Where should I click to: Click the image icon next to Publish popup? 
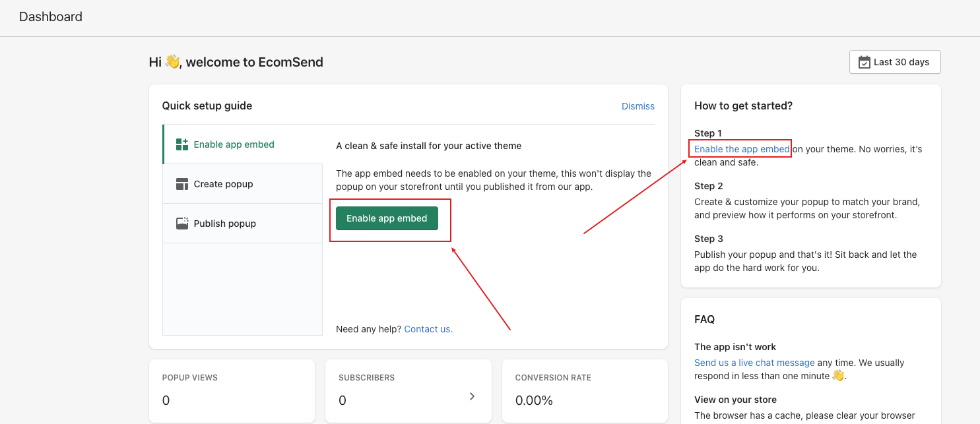click(182, 224)
